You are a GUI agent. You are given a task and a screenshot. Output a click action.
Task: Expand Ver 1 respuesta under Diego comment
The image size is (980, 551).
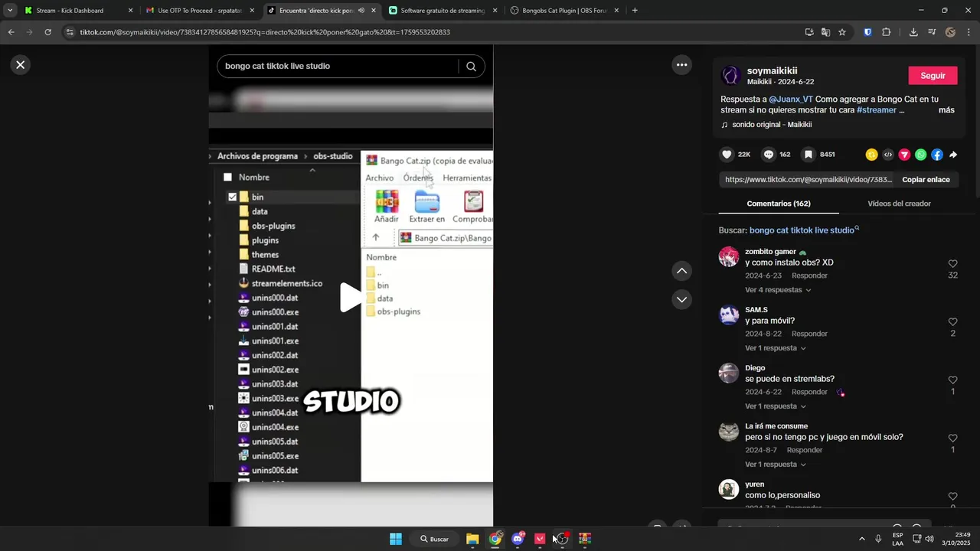[x=776, y=406]
